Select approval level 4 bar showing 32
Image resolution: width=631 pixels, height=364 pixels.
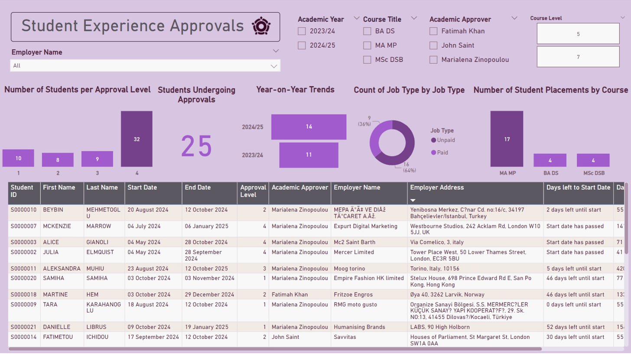(x=137, y=139)
